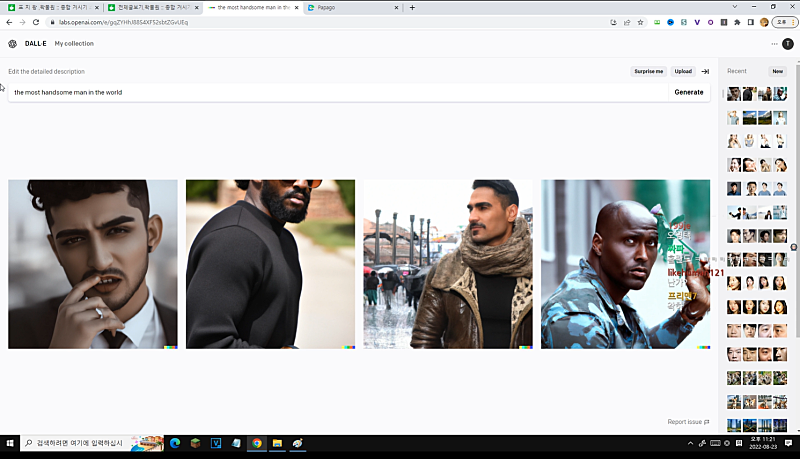Open My collection page
The image size is (800, 459).
pos(74,44)
